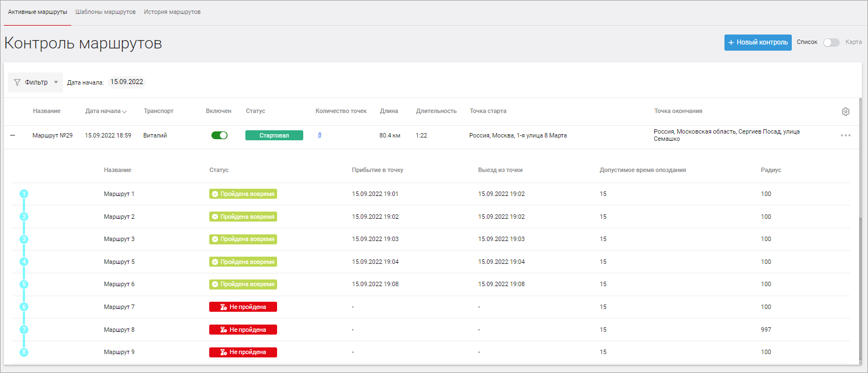Select waypoint marker number 1 on timeline
The image size is (868, 373).
coord(24,194)
